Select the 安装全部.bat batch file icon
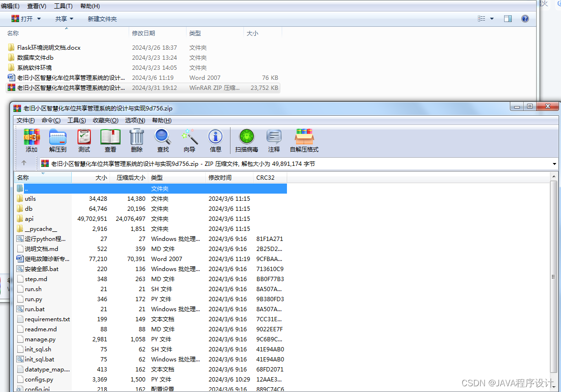The height and width of the screenshot is (392, 561). [20, 269]
